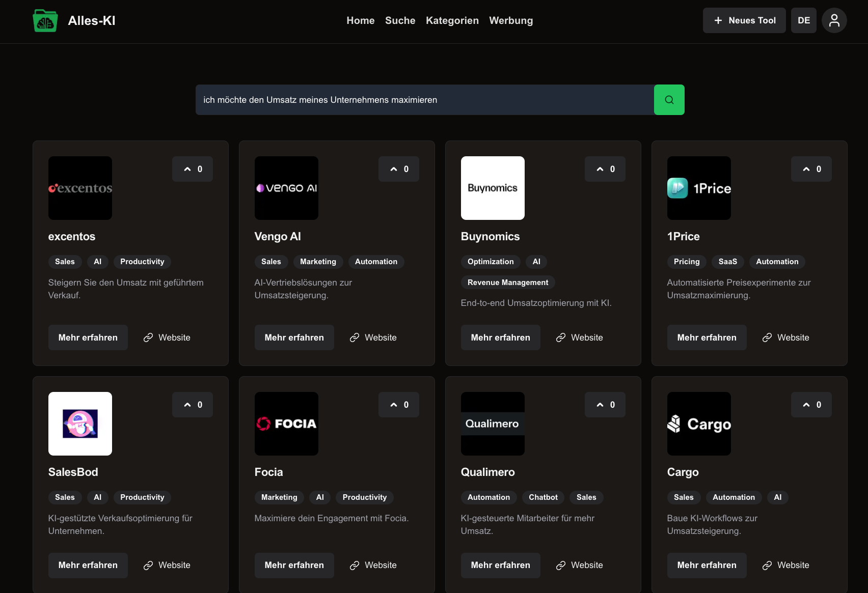
Task: Select the SaaS tag on 1Price
Action: 728,262
